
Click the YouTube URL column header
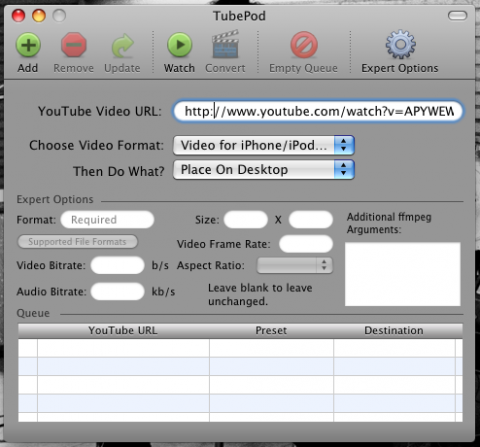click(x=123, y=331)
